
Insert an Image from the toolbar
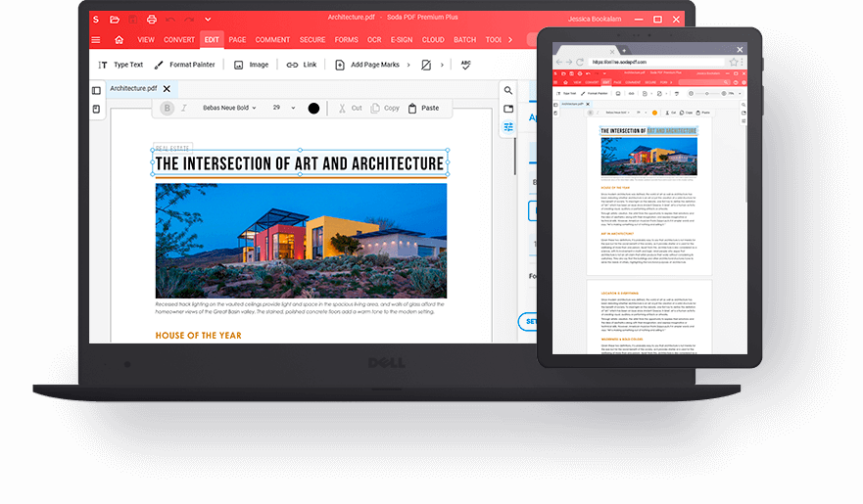251,65
